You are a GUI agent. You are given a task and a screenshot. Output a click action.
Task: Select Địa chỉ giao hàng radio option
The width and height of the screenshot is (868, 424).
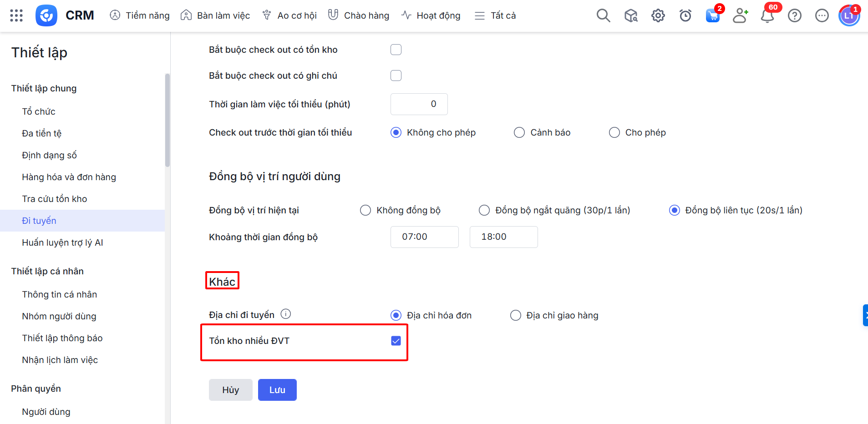click(516, 315)
